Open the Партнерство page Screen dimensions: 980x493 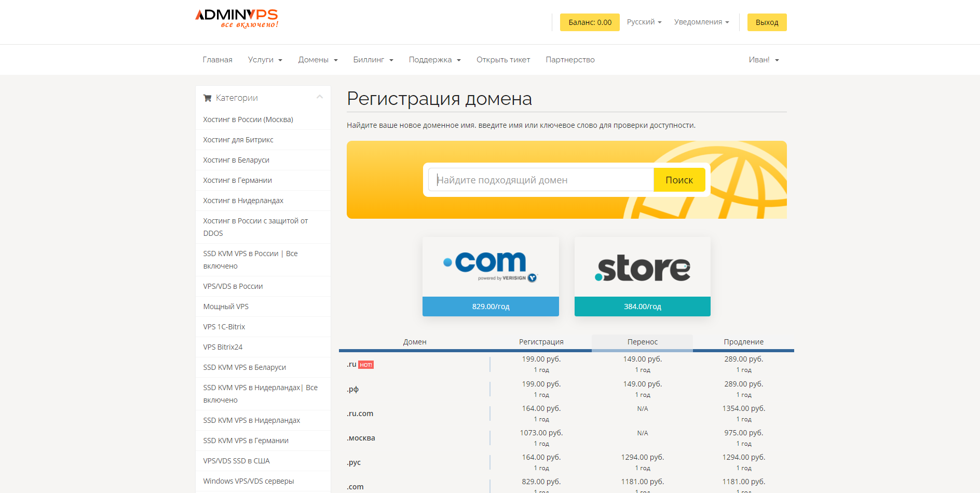click(570, 60)
